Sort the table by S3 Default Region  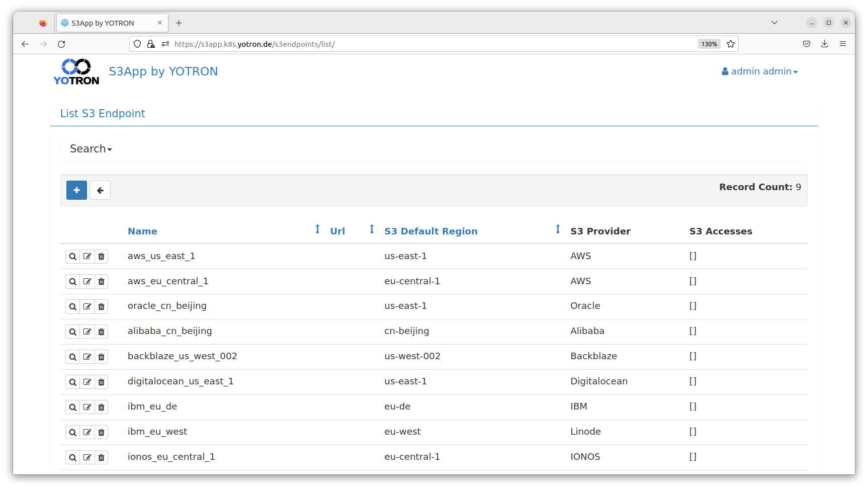(x=430, y=231)
